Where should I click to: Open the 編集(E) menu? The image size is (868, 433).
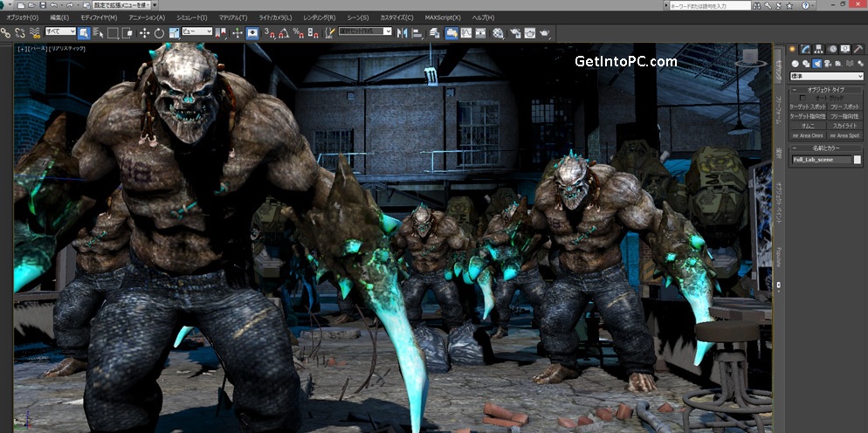[x=59, y=17]
